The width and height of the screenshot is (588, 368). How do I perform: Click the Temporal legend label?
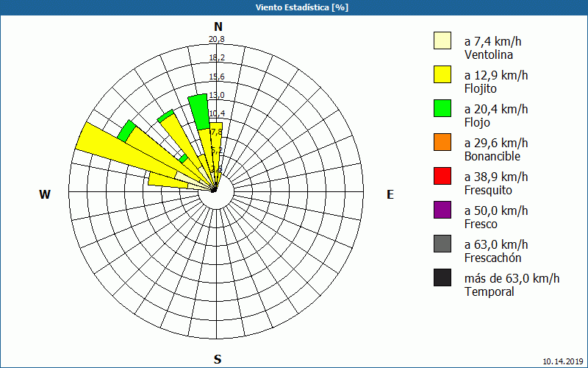coord(490,291)
